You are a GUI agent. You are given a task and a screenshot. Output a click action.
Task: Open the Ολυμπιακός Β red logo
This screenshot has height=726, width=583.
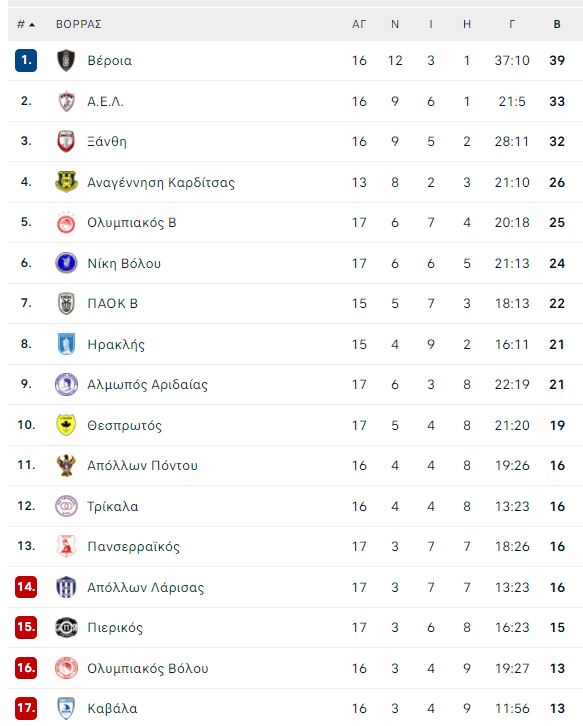(x=66, y=223)
